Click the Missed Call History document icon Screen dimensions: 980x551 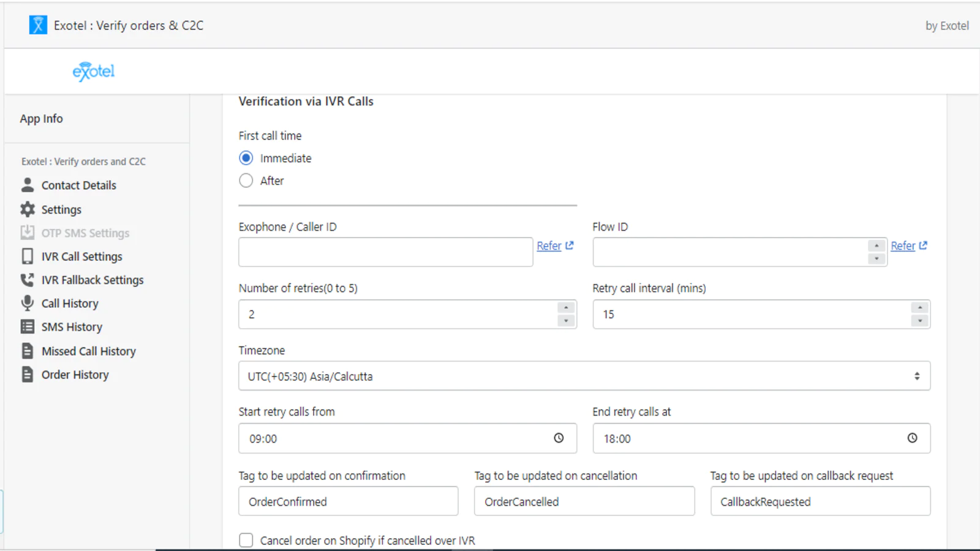(28, 351)
